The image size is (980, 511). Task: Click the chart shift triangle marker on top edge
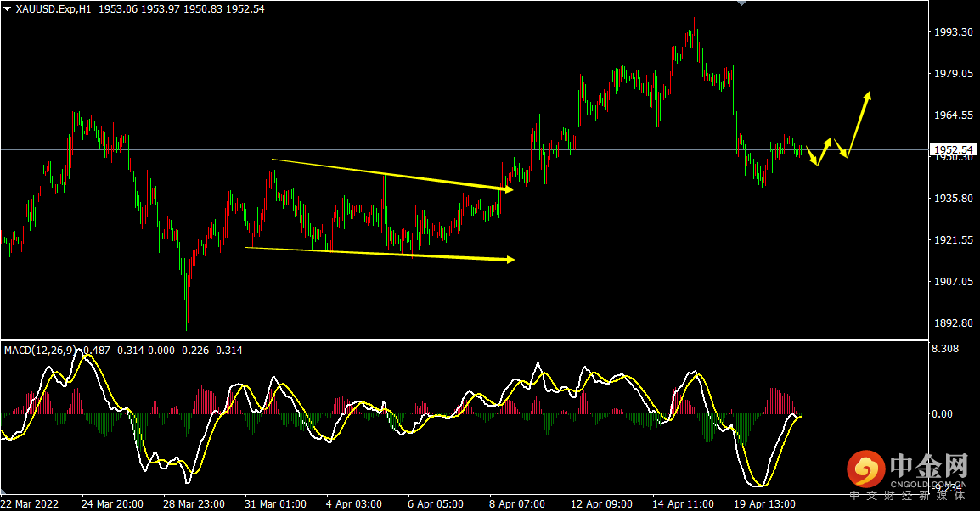click(741, 3)
